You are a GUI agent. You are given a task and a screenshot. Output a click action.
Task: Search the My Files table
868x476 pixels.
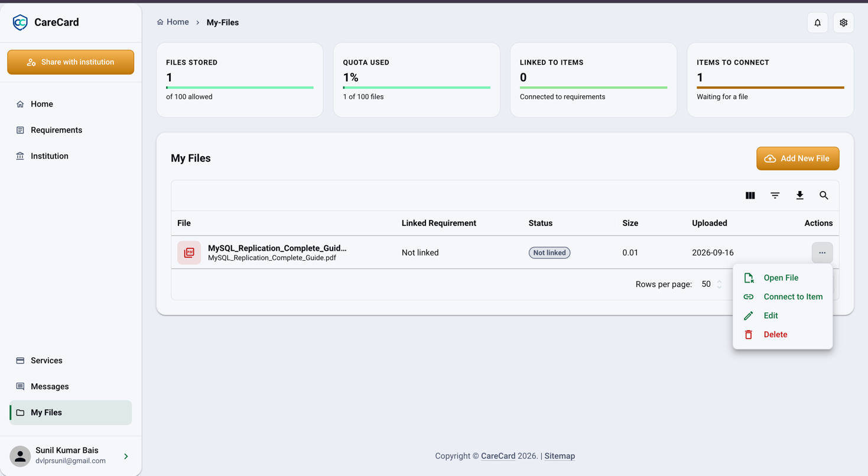(x=824, y=196)
